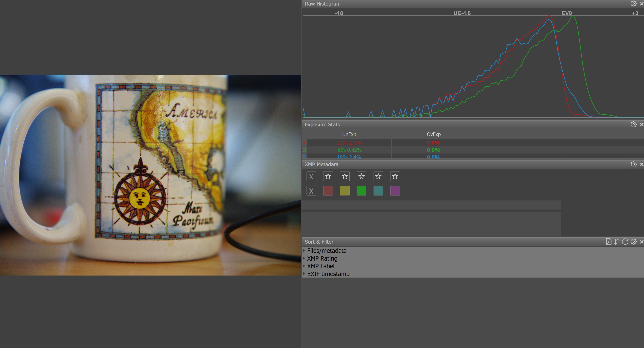This screenshot has width=644, height=348.
Task: Click the file search icon in Sort & Filter
Action: (608, 242)
